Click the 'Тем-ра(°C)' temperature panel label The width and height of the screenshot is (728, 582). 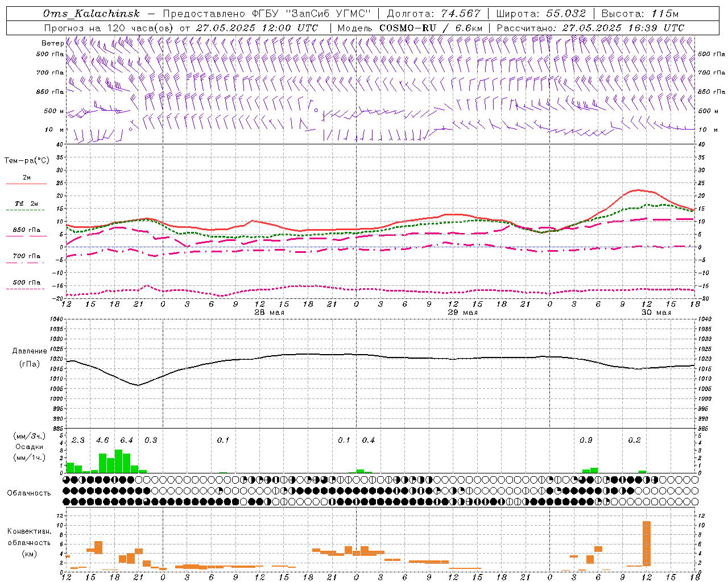pos(27,161)
